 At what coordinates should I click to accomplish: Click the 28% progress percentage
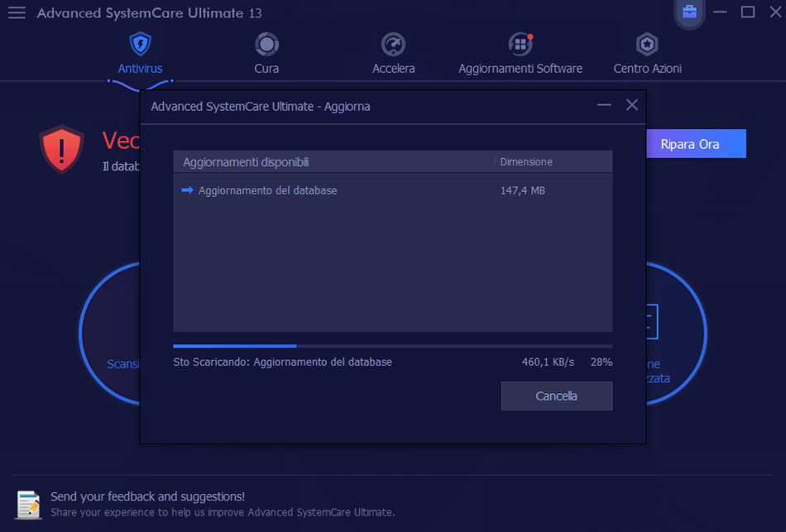601,362
